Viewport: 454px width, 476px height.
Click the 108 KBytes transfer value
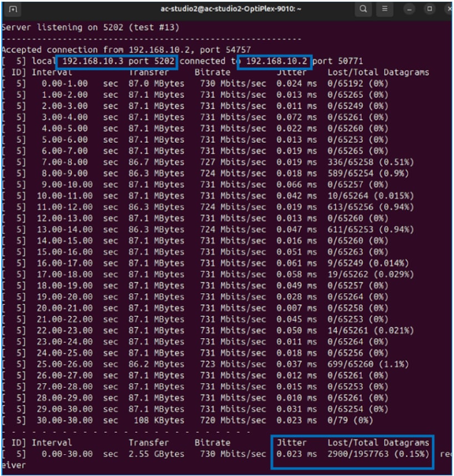[157, 420]
